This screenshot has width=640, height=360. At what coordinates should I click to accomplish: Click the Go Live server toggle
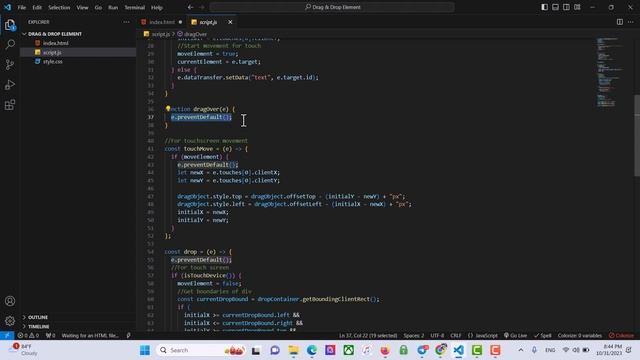pyautogui.click(x=515, y=336)
